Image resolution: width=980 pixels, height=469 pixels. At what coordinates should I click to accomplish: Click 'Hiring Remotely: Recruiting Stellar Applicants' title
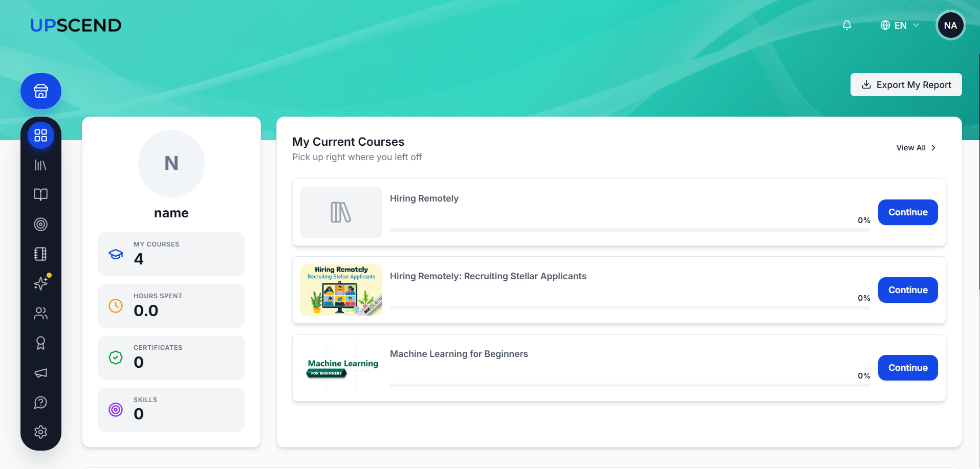point(488,276)
